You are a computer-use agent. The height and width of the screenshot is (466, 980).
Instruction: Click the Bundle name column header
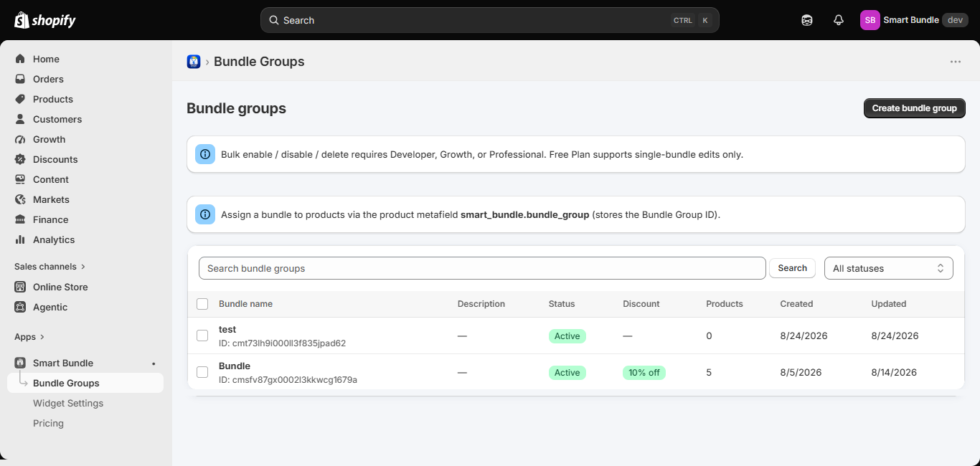pos(245,304)
